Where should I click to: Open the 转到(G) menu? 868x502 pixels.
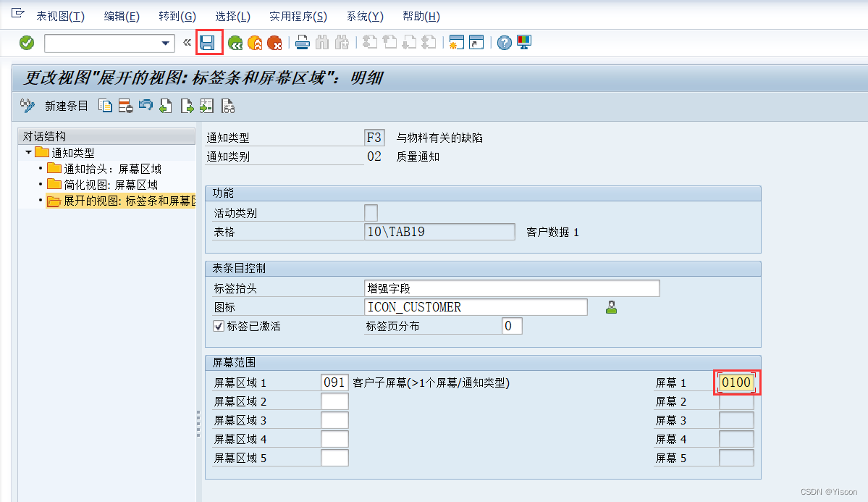coord(176,16)
